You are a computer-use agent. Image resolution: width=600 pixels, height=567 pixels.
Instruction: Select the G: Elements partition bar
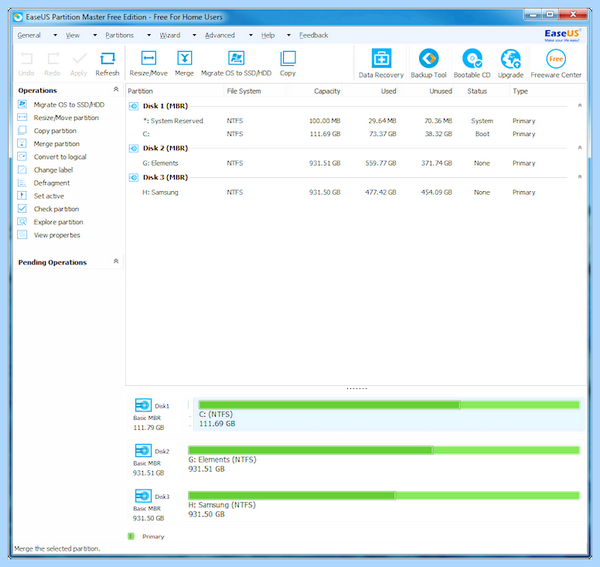coord(384,450)
